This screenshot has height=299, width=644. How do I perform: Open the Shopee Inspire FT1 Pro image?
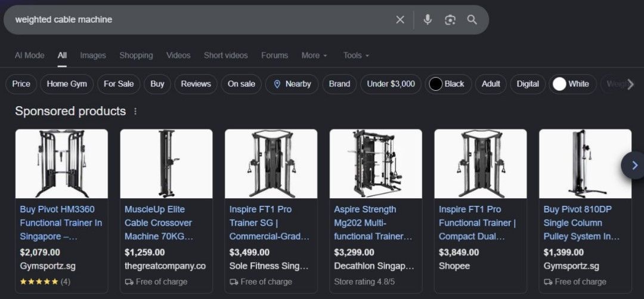pyautogui.click(x=481, y=164)
